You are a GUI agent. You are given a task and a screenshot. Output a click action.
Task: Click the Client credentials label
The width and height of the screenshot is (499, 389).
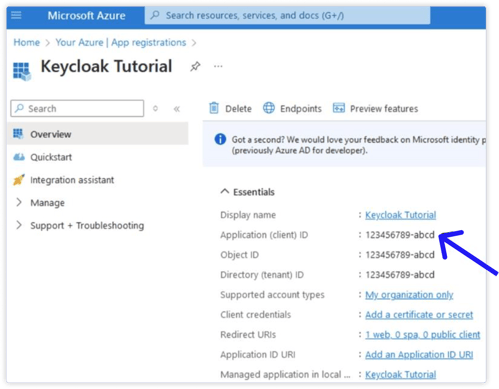pyautogui.click(x=255, y=315)
